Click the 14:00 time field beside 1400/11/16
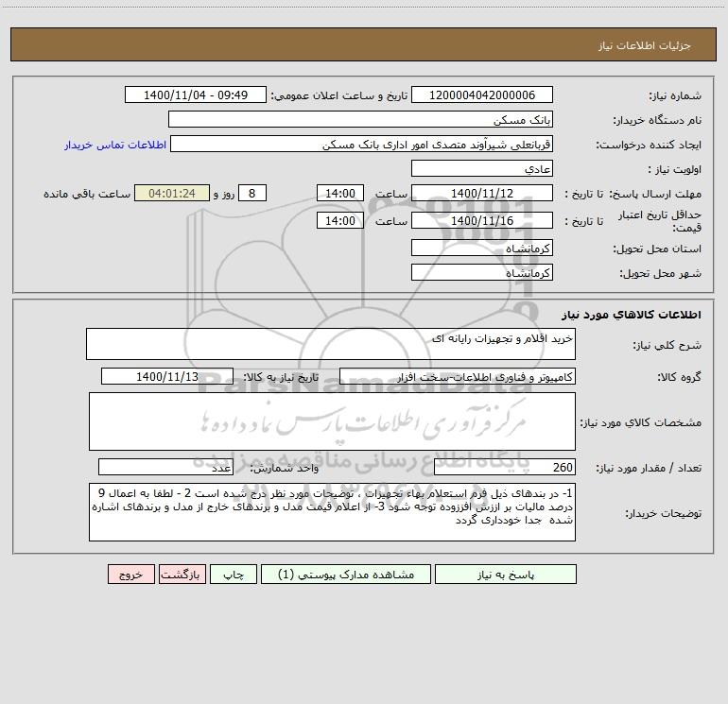Viewport: 728px width, 704px height. point(339,220)
